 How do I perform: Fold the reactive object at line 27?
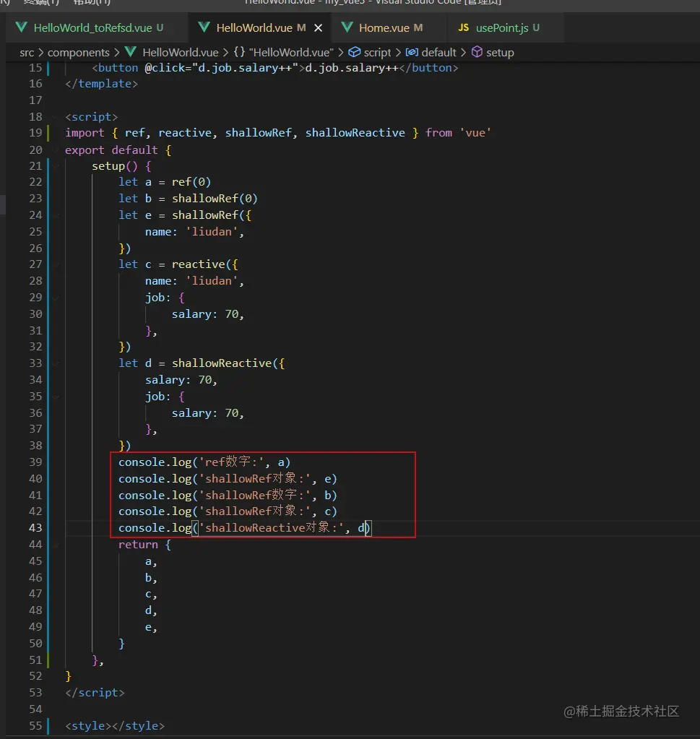tap(56, 264)
